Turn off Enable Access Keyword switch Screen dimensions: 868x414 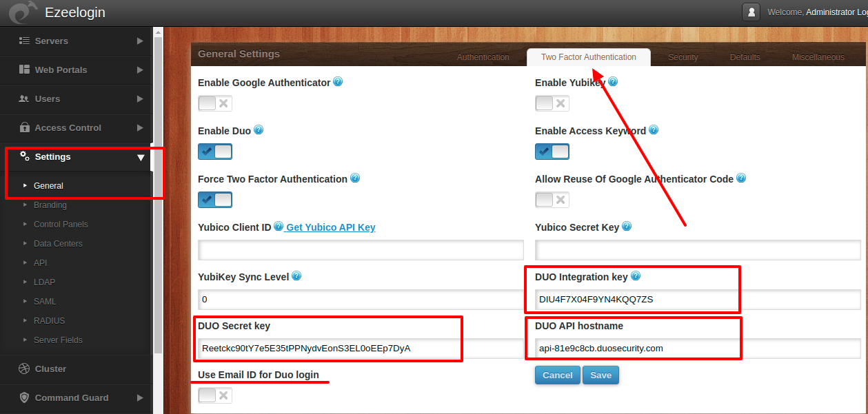552,152
